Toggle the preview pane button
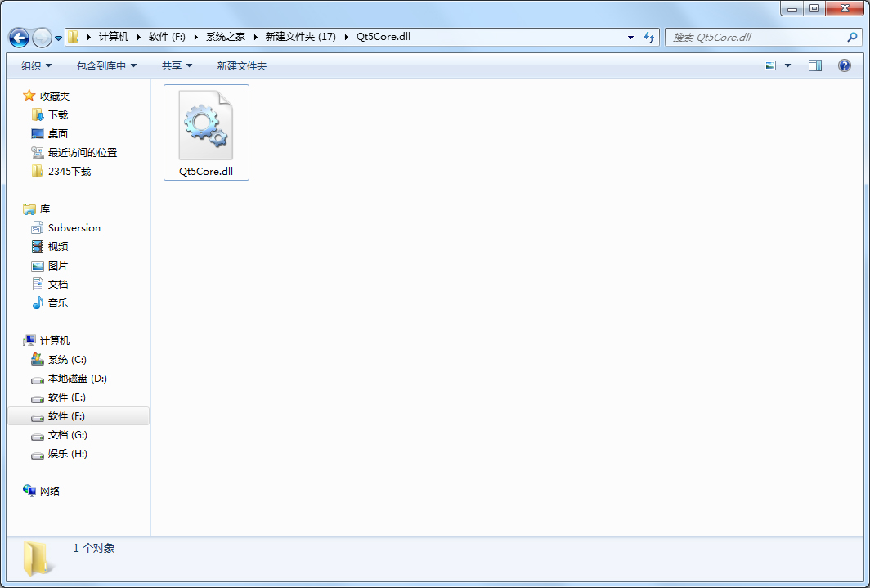Image resolution: width=870 pixels, height=588 pixels. click(814, 65)
